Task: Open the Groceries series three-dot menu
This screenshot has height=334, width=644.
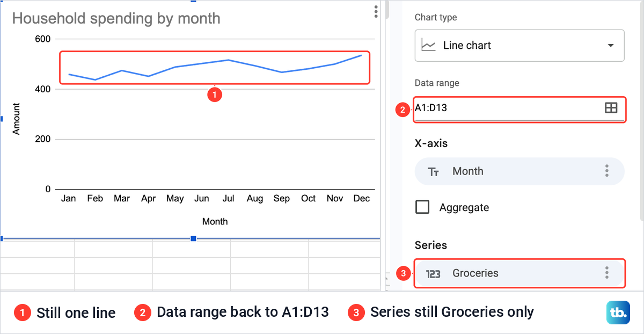Action: (606, 273)
